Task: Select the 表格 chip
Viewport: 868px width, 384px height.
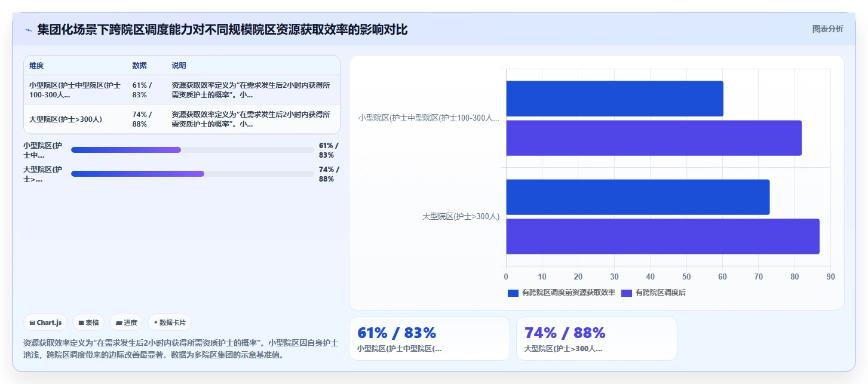Action: [x=88, y=322]
